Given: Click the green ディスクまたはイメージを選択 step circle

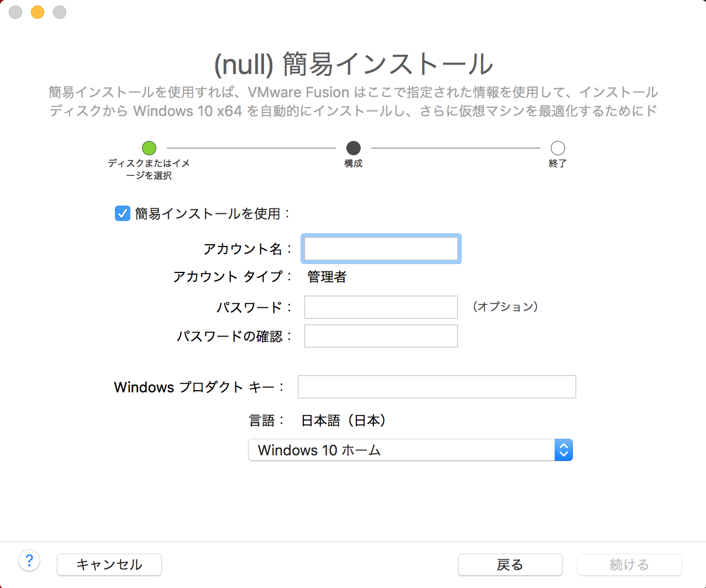Looking at the screenshot, I should [149, 148].
